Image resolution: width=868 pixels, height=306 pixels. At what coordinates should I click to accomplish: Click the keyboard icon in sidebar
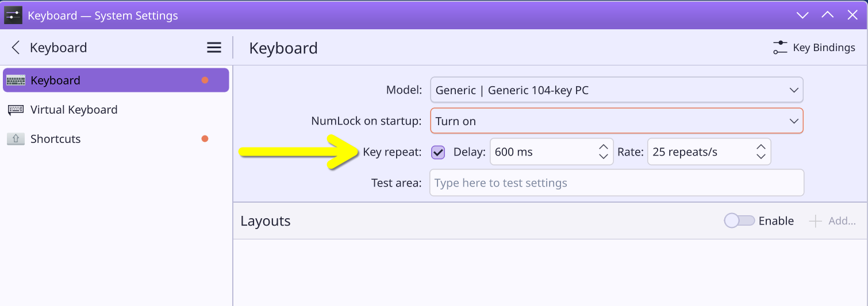click(16, 80)
